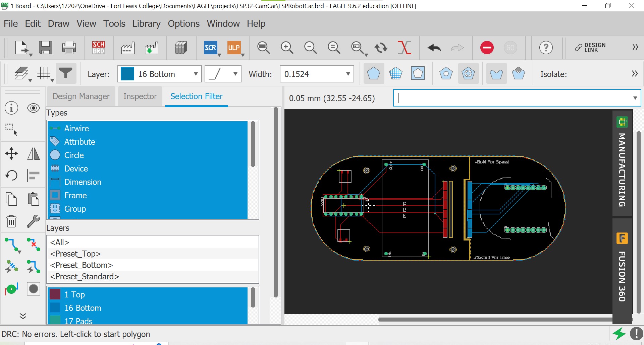The height and width of the screenshot is (345, 644).
Task: Select the Move tool
Action: pos(11,154)
